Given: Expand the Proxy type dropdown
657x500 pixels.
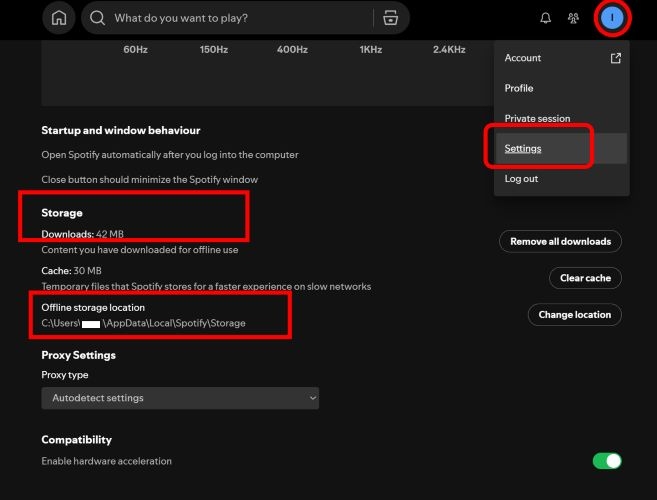Looking at the screenshot, I should (180, 398).
